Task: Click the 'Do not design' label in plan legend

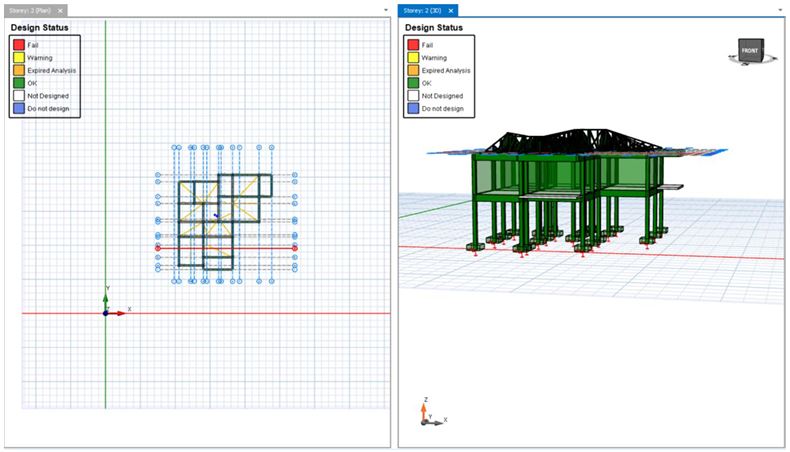Action: (x=48, y=108)
